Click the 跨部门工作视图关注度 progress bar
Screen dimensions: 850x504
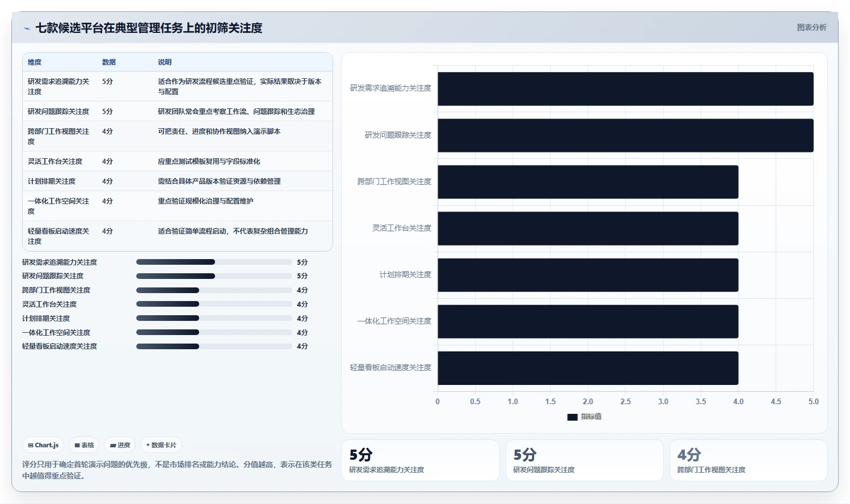click(214, 290)
